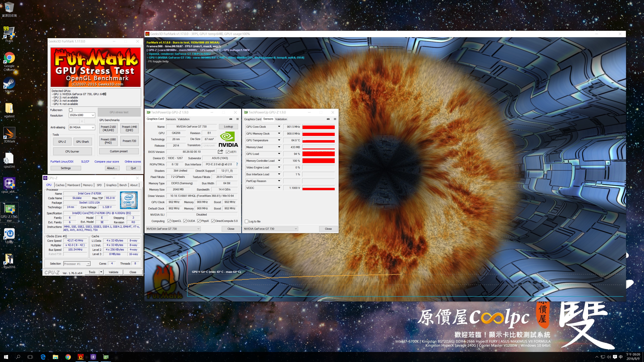Click the VDDC red sensor graph
The height and width of the screenshot is (362, 644).
point(318,188)
